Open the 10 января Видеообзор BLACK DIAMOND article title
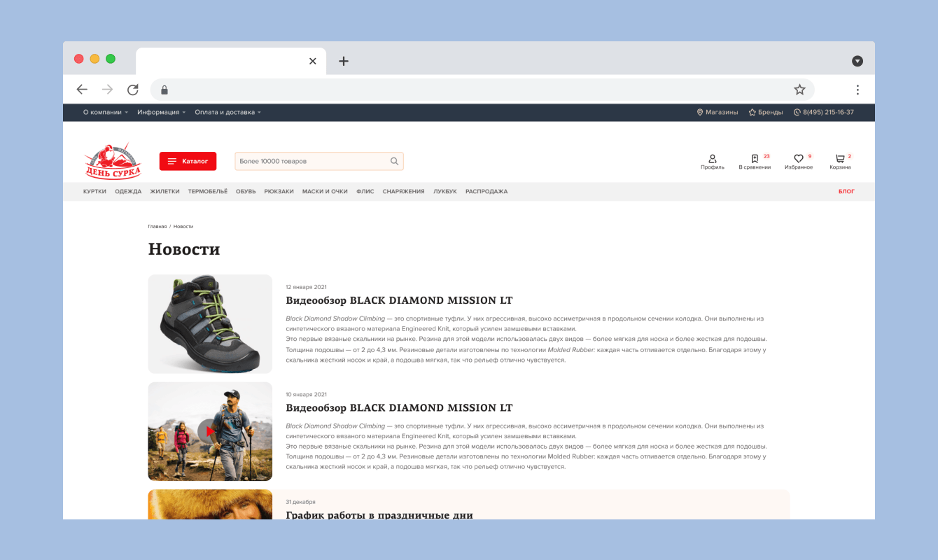Viewport: 938px width, 560px height. (399, 407)
